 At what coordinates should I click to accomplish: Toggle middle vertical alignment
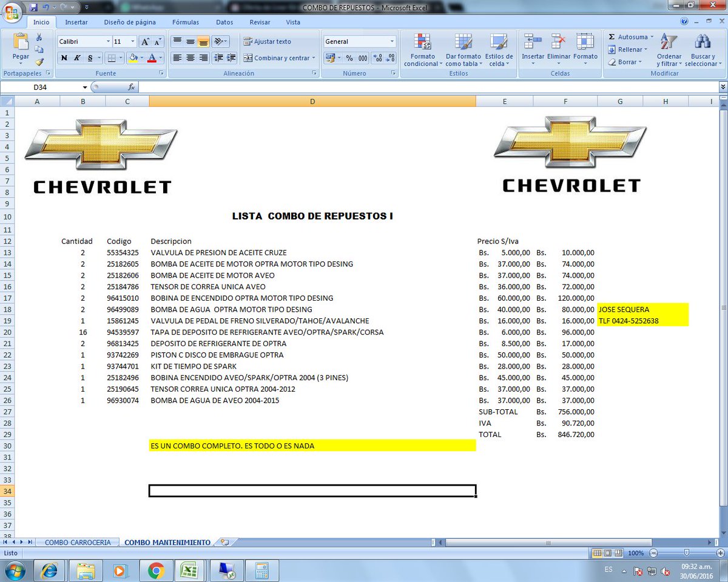point(190,42)
